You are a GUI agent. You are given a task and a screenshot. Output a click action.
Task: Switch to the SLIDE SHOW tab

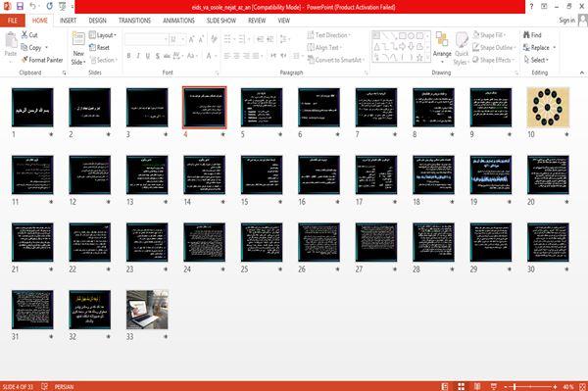point(221,21)
